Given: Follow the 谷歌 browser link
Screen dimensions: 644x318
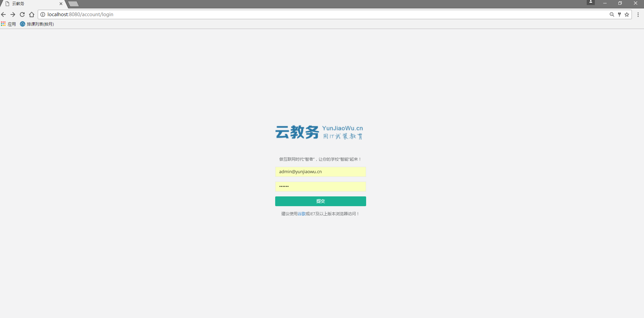Looking at the screenshot, I should 301,214.
